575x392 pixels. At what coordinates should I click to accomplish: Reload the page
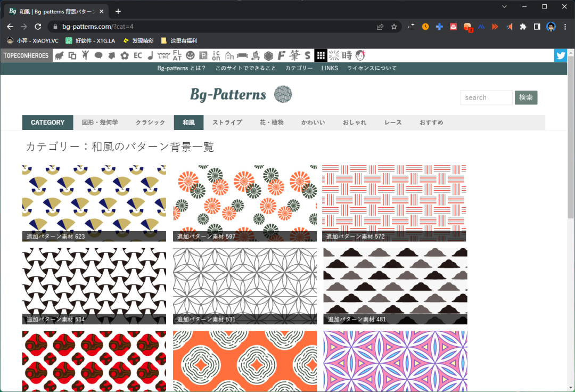click(x=38, y=27)
